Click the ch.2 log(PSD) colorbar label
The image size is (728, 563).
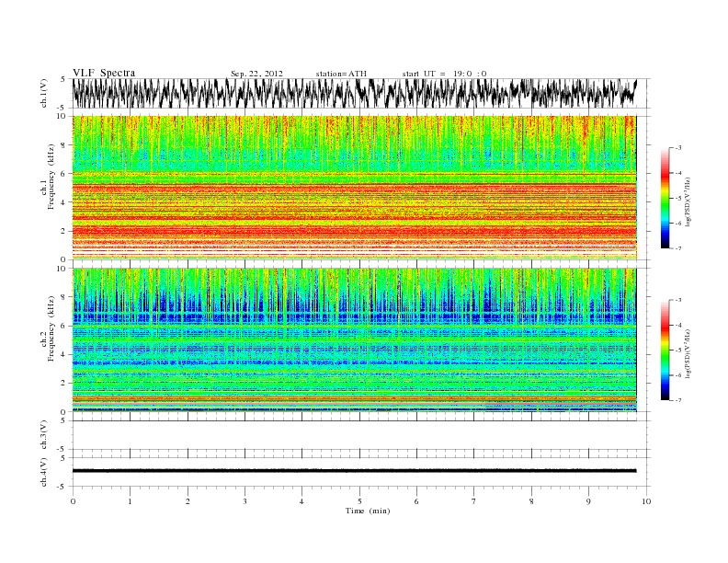point(688,352)
